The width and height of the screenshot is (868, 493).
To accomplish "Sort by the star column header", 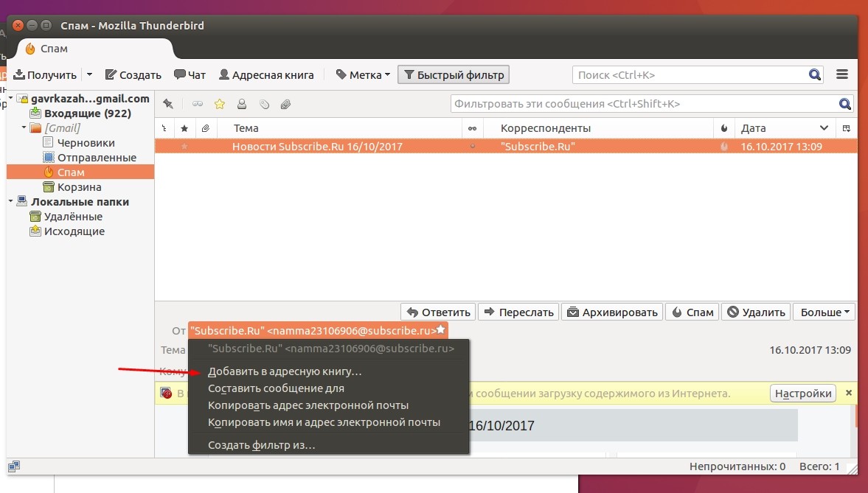I will point(184,127).
